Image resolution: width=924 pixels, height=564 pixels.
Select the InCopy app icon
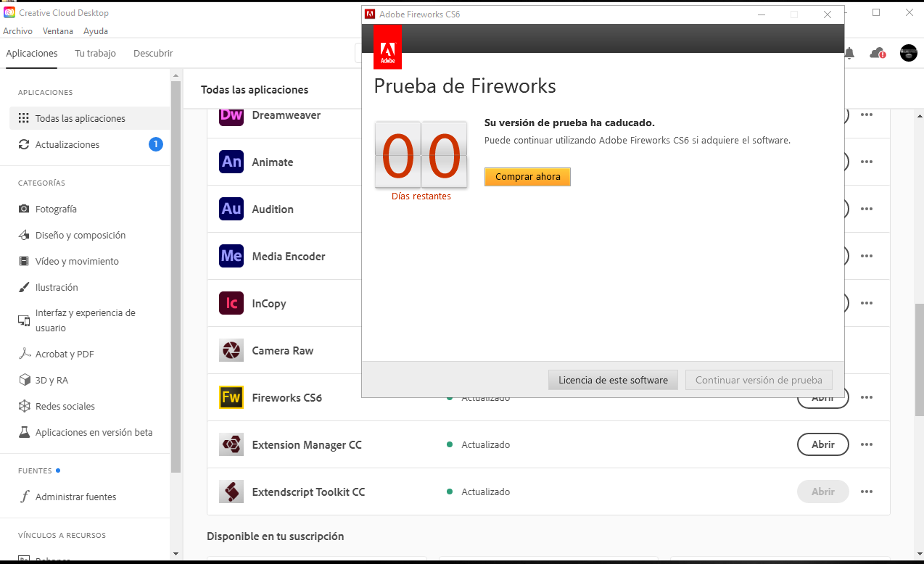(231, 303)
